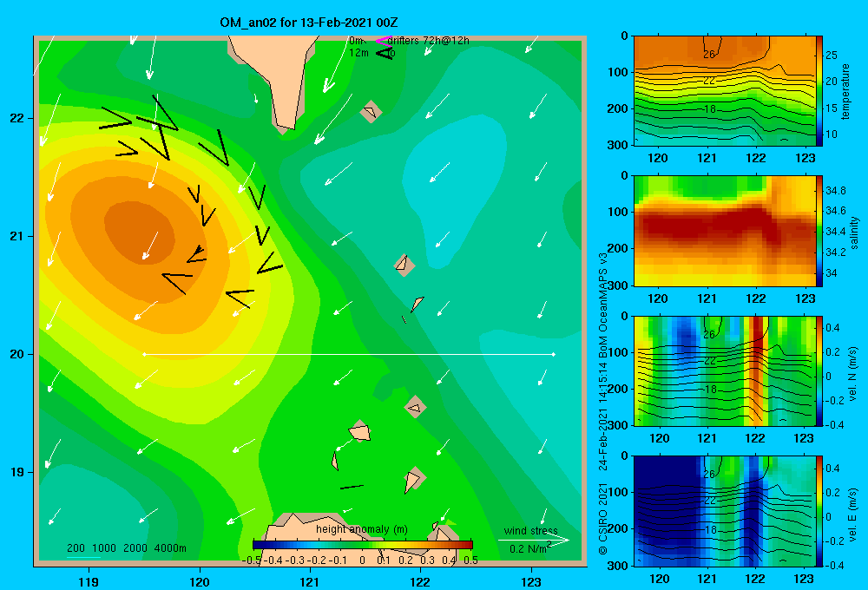The image size is (868, 590).
Task: Click the 34.8 salinity scale tick
Action: (x=835, y=190)
